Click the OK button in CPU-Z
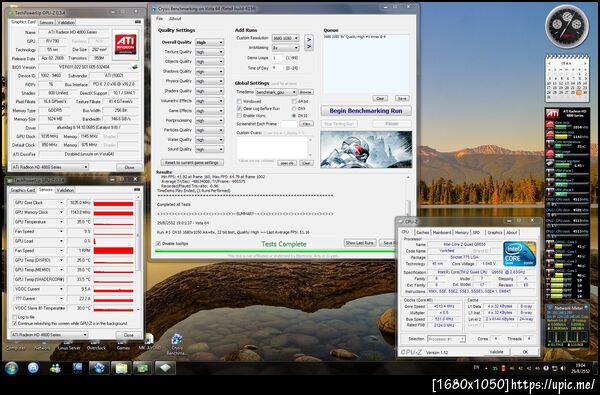The width and height of the screenshot is (600, 395). pos(525,352)
